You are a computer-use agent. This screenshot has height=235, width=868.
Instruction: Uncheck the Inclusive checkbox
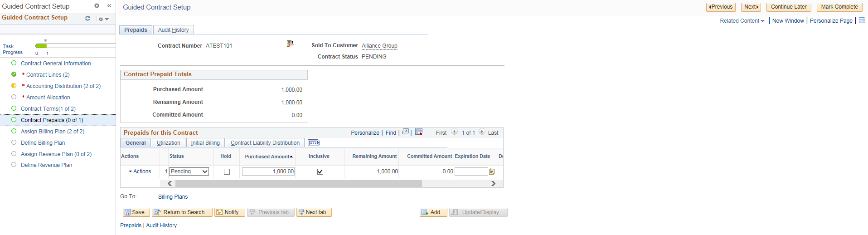pos(320,171)
